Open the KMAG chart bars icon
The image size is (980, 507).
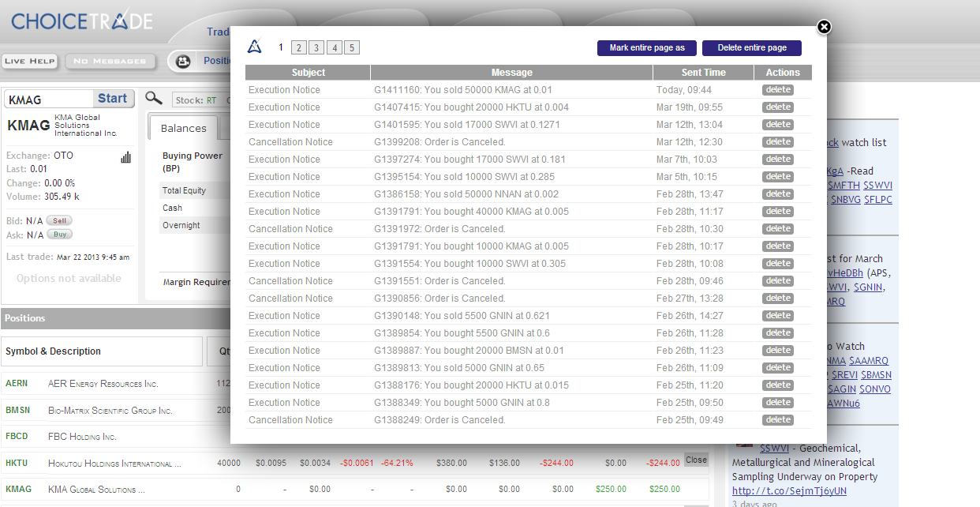pos(125,157)
